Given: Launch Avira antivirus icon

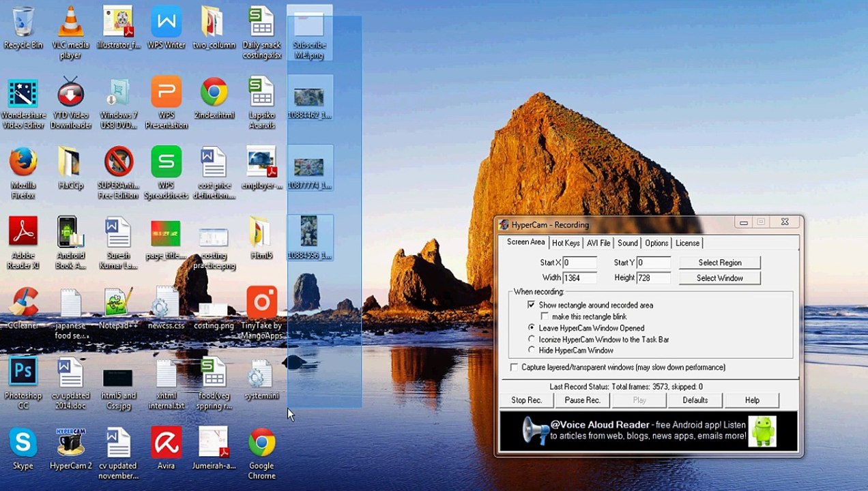Looking at the screenshot, I should (166, 449).
